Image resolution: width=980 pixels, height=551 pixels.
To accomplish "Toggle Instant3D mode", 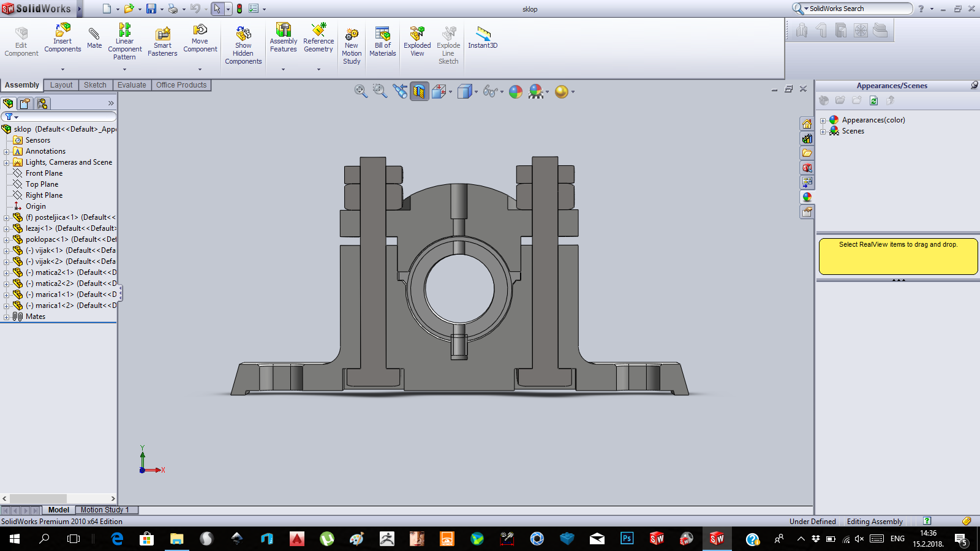I will 483,38.
